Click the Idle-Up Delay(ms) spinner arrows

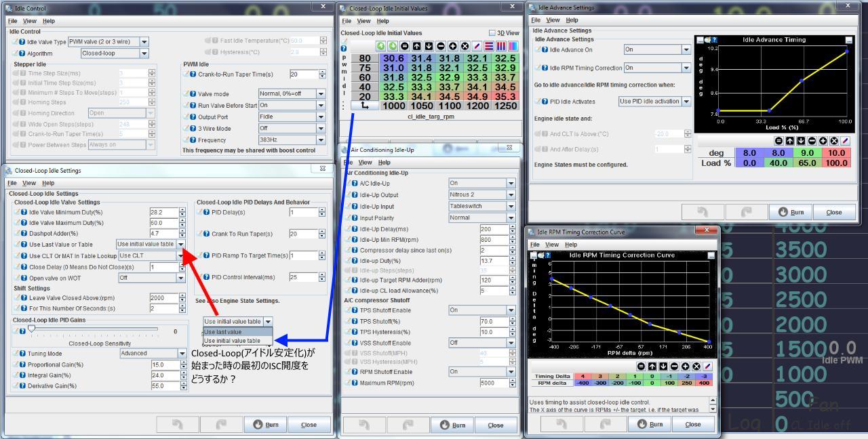512,229
